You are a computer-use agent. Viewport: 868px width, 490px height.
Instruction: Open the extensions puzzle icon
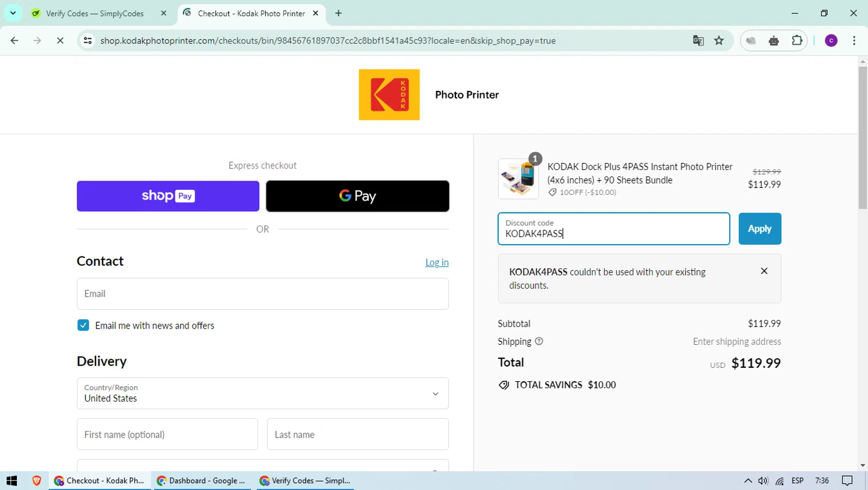click(797, 40)
